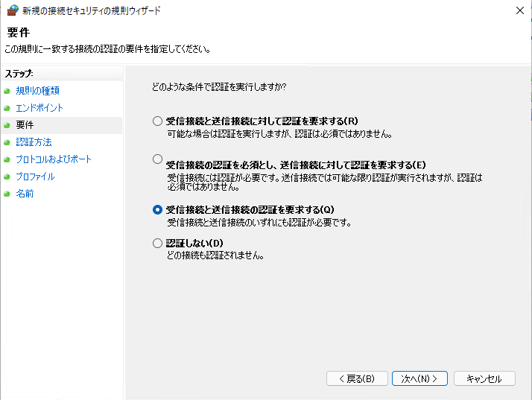Cancel the wizard with キャンセル
The height and width of the screenshot is (400, 532).
(484, 378)
